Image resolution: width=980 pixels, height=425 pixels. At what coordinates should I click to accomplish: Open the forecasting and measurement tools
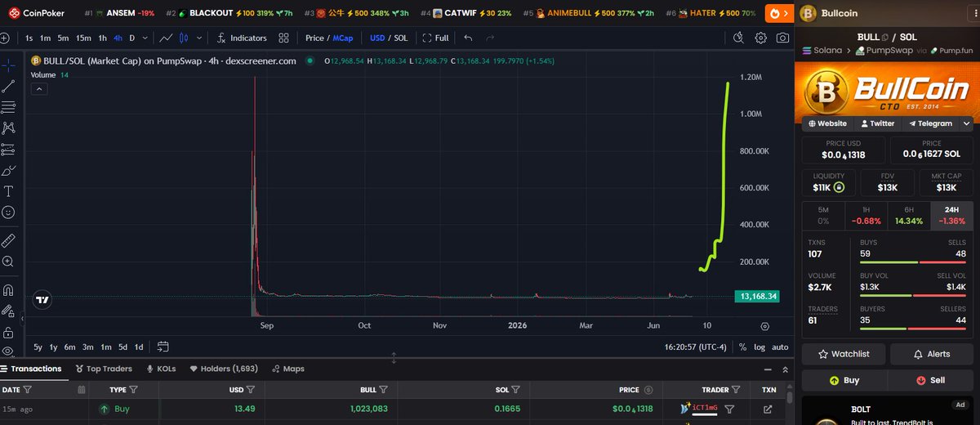coord(9,150)
